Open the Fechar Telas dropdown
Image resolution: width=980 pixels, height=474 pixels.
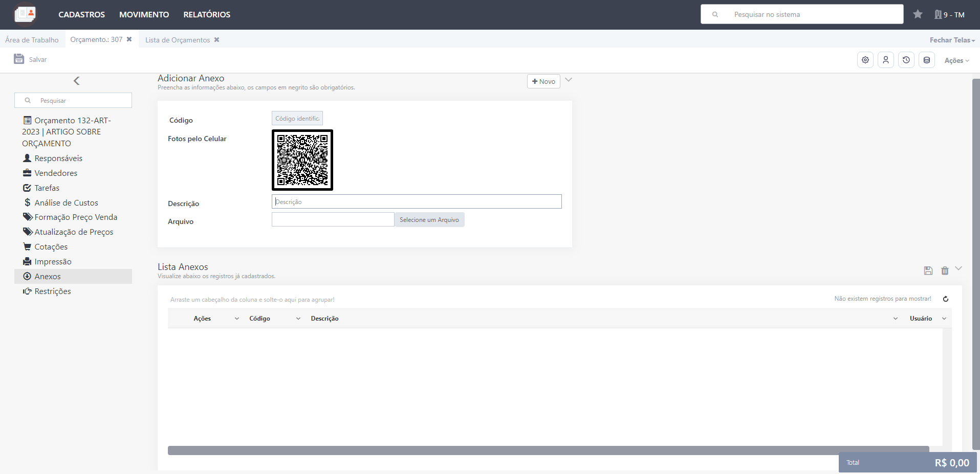(x=952, y=40)
